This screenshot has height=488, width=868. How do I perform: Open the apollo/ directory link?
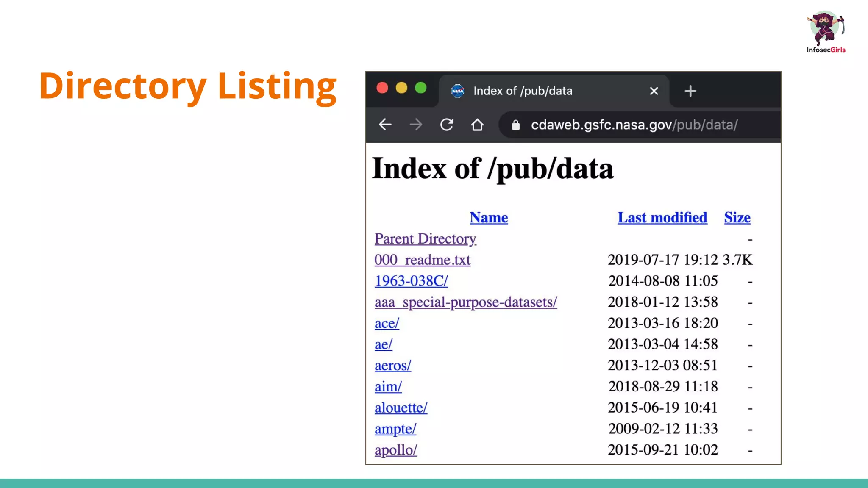coord(396,450)
